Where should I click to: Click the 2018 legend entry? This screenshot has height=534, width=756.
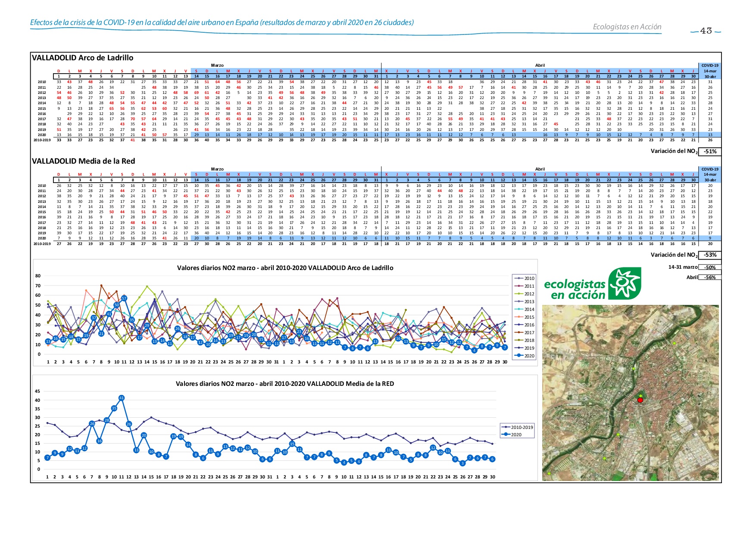[524, 340]
